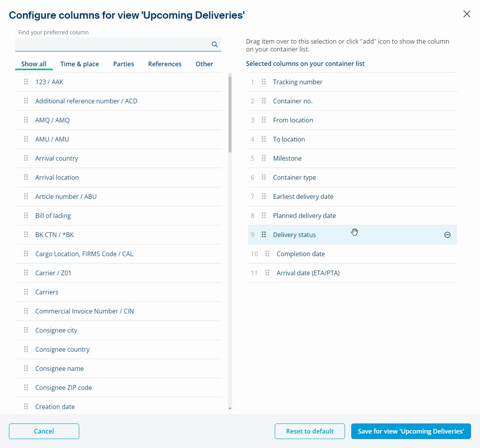Open the Parties tab
Screen dimensions: 480x448
point(123,64)
